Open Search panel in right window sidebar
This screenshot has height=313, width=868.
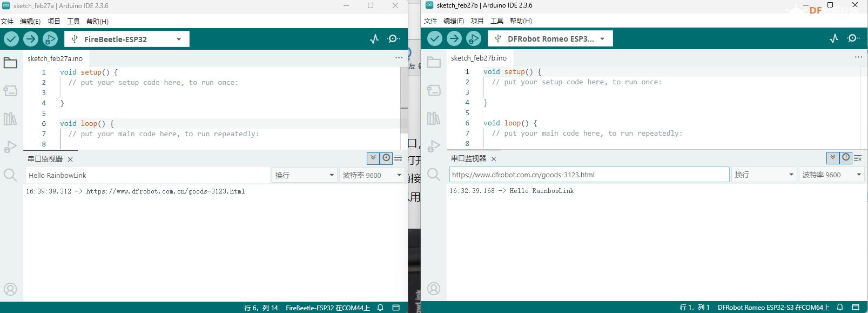[434, 174]
